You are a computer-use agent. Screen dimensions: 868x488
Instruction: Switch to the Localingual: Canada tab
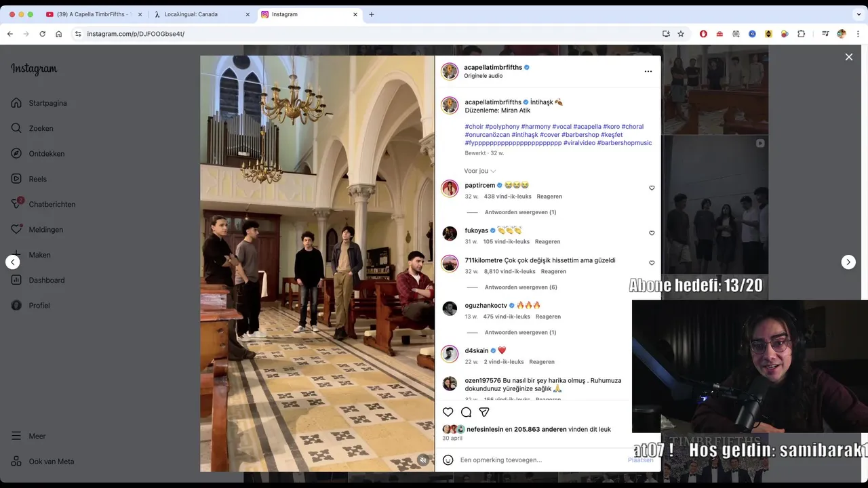[200, 14]
